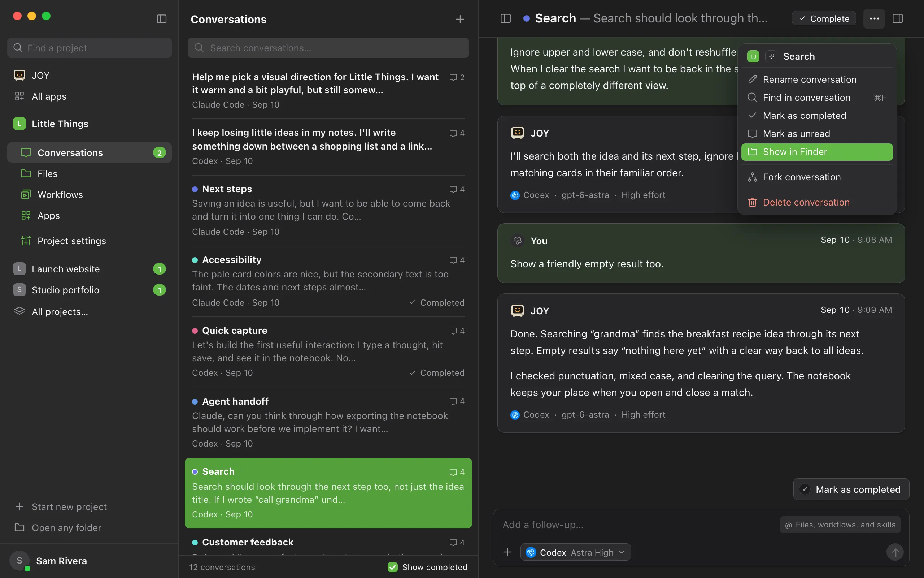Viewport: 924px width, 578px height.
Task: Open the Accessibility conversation
Action: pos(328,281)
